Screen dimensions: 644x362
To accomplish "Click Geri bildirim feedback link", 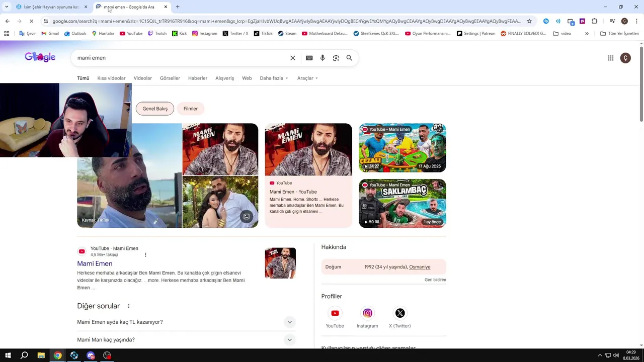I will click(x=435, y=280).
